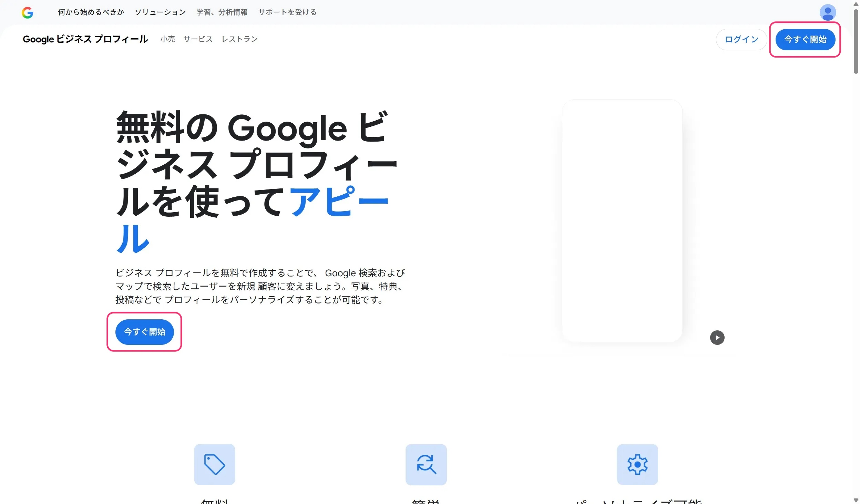Click the Google logo icon
Image resolution: width=860 pixels, height=504 pixels.
tap(28, 13)
